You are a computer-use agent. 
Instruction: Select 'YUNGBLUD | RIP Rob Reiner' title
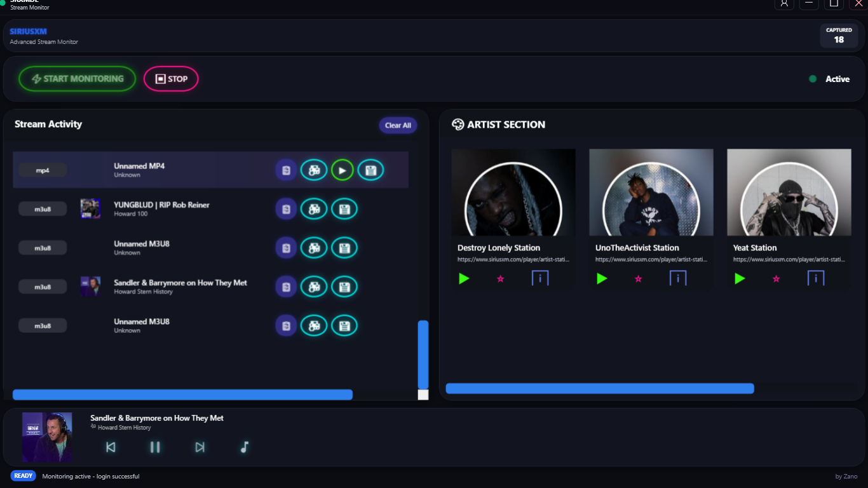161,205
